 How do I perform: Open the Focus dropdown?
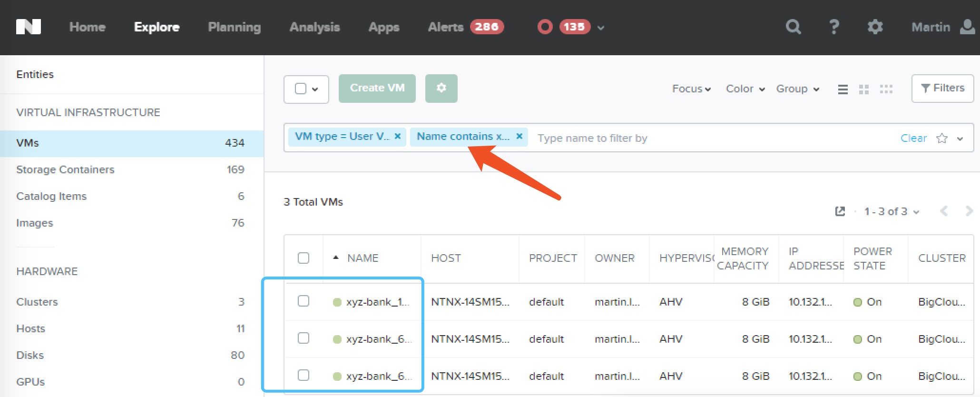tap(691, 89)
